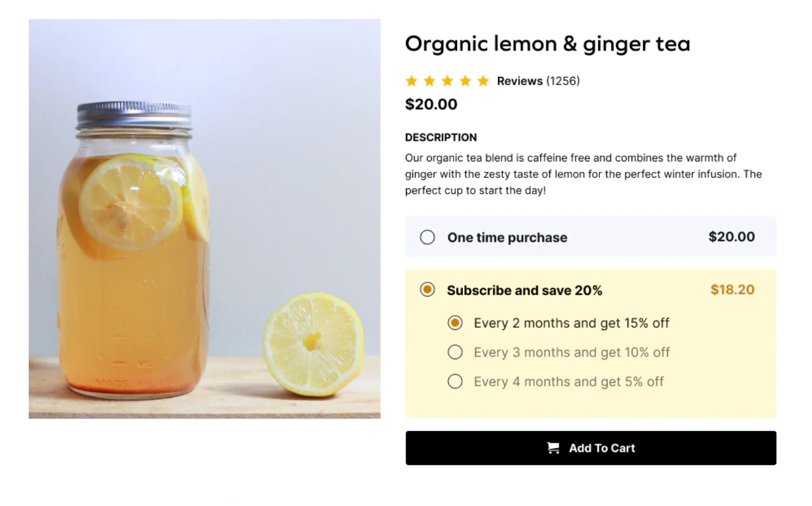Click the fourth rating star
This screenshot has height=506, width=812.
[x=465, y=81]
